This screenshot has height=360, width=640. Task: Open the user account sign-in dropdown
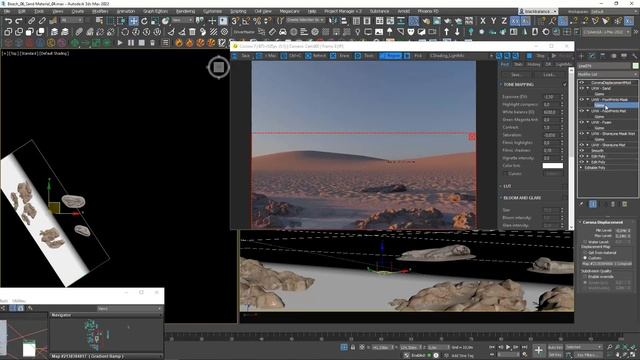click(x=538, y=11)
